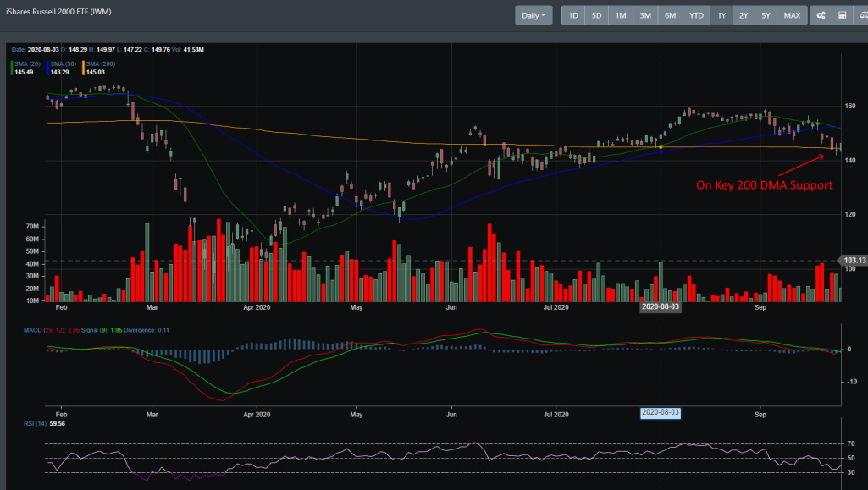Image resolution: width=868 pixels, height=490 pixels.
Task: Click the SMA (50) blue legend indicator
Action: (x=62, y=64)
